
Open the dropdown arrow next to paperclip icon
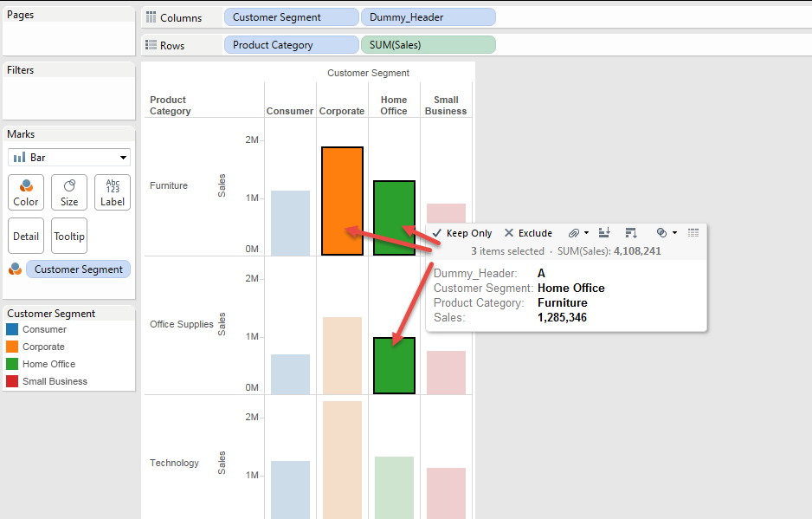click(587, 233)
